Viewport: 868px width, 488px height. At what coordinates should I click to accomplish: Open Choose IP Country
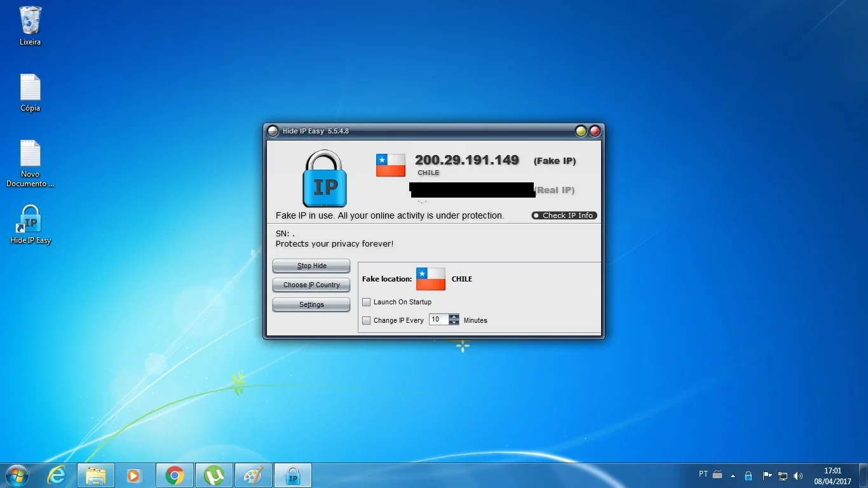[x=311, y=285]
